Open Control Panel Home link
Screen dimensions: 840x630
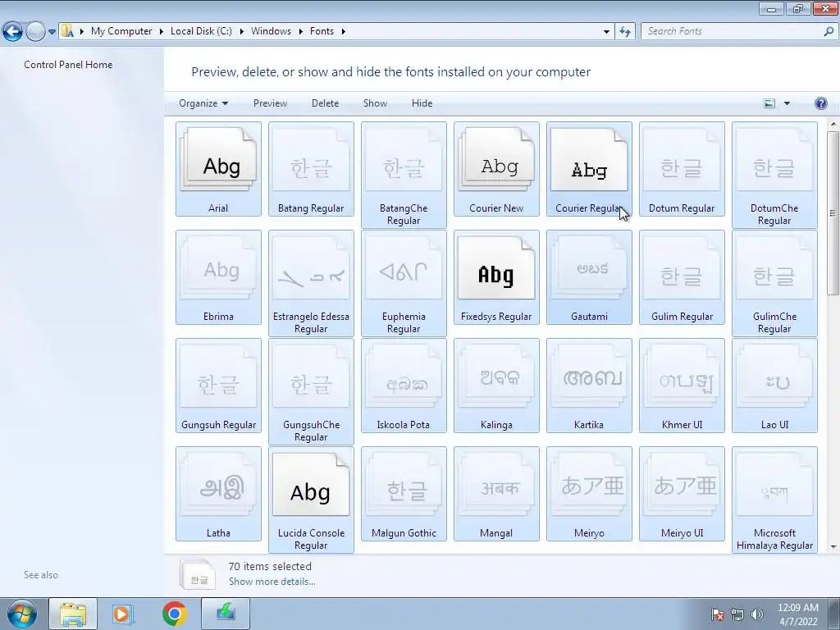(68, 65)
